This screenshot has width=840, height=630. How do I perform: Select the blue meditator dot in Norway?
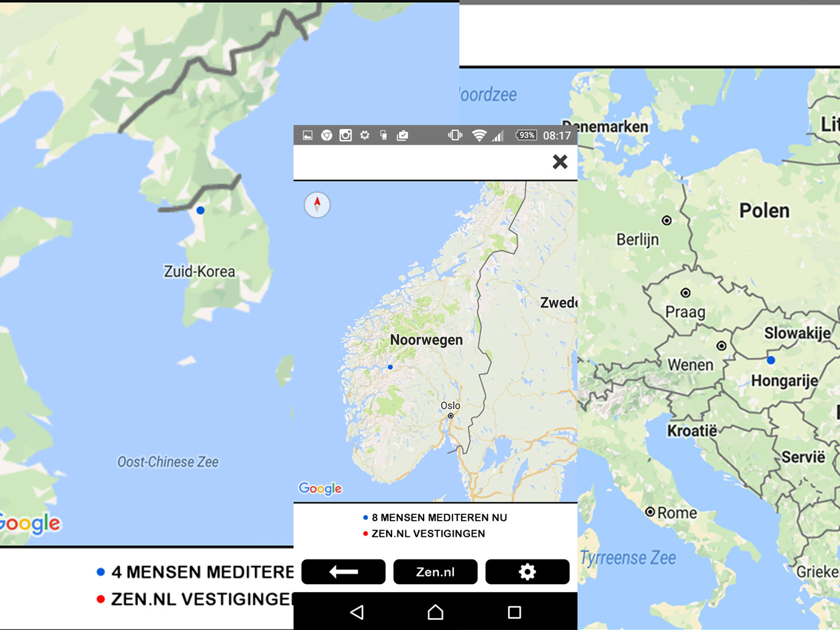390,367
